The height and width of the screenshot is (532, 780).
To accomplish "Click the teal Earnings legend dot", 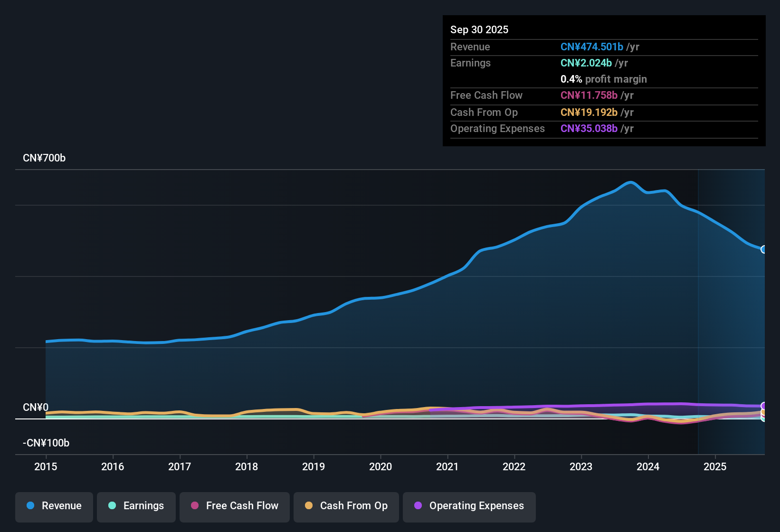I will (112, 506).
